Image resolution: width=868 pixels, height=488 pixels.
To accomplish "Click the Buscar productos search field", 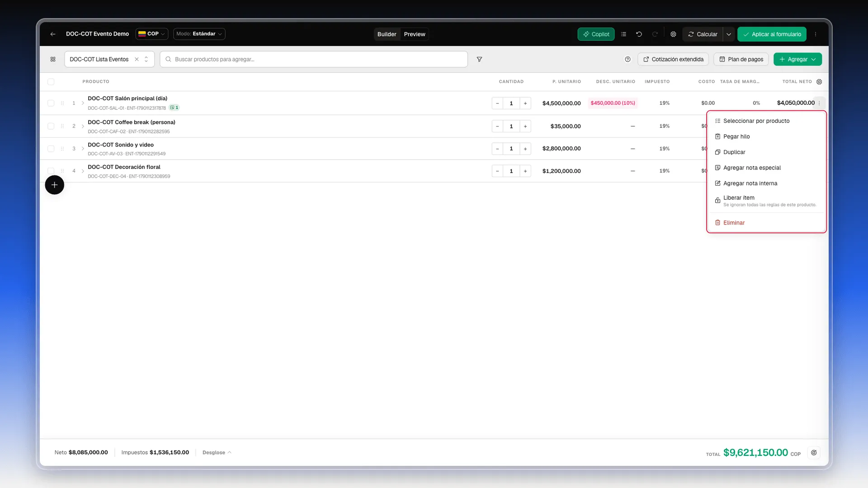I will (x=314, y=59).
